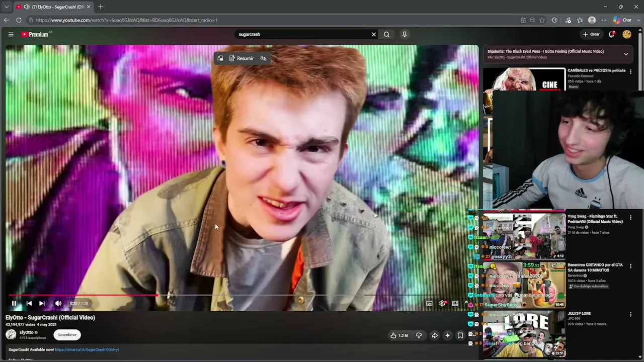Clear the sugarcrash search text
Image resolution: width=644 pixels, height=362 pixels.
coord(374,34)
